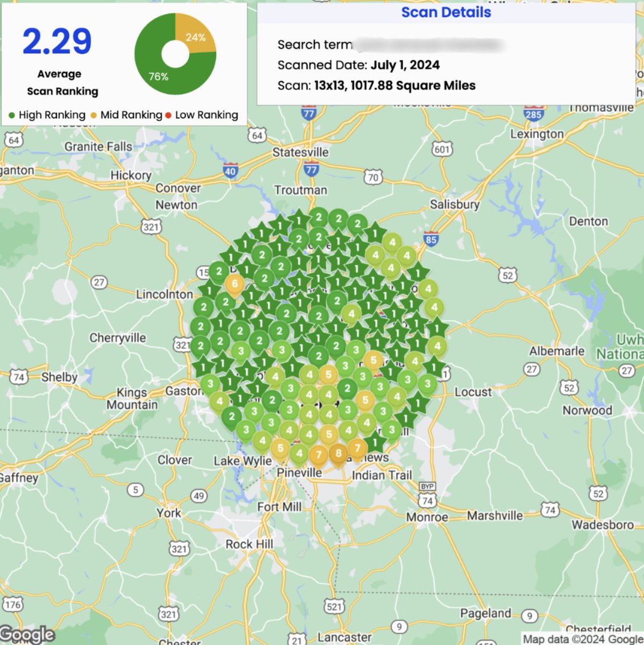Screen dimensions: 644x645
Task: Click the US 70 route shield
Action: (x=373, y=177)
